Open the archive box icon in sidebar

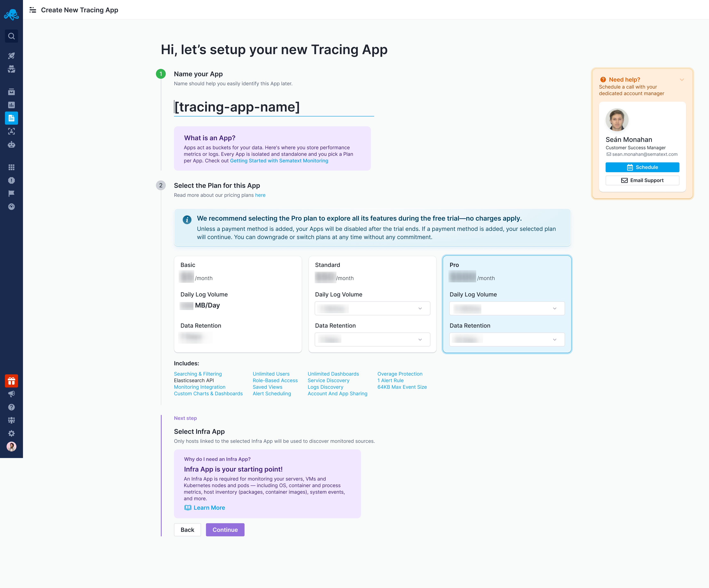11,92
